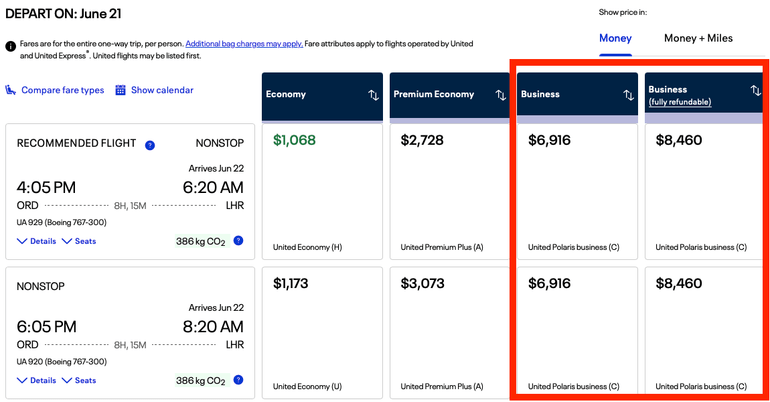This screenshot has width=770, height=402.
Task: Choose $3,073 Premium Economy fare for UA 920
Action: 449,330
